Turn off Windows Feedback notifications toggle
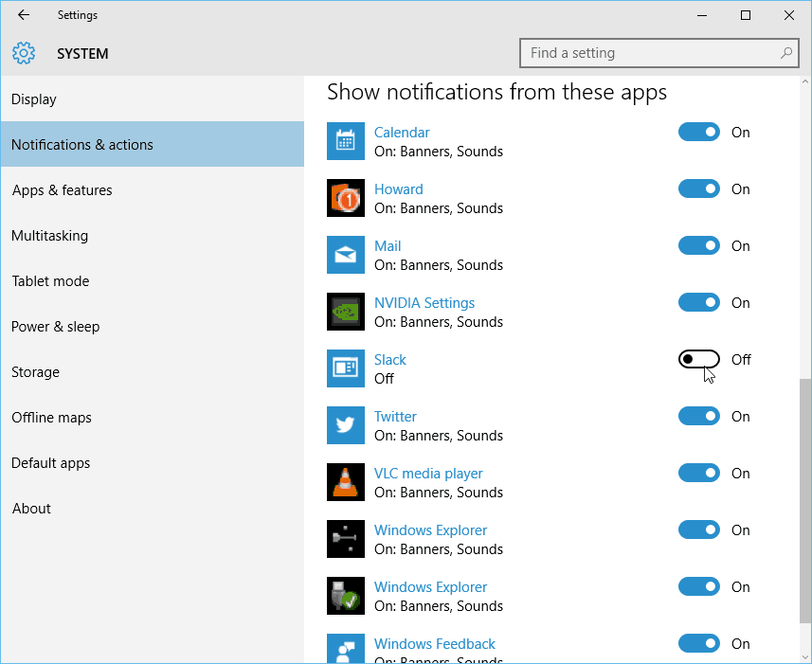This screenshot has width=812, height=664. click(x=699, y=644)
